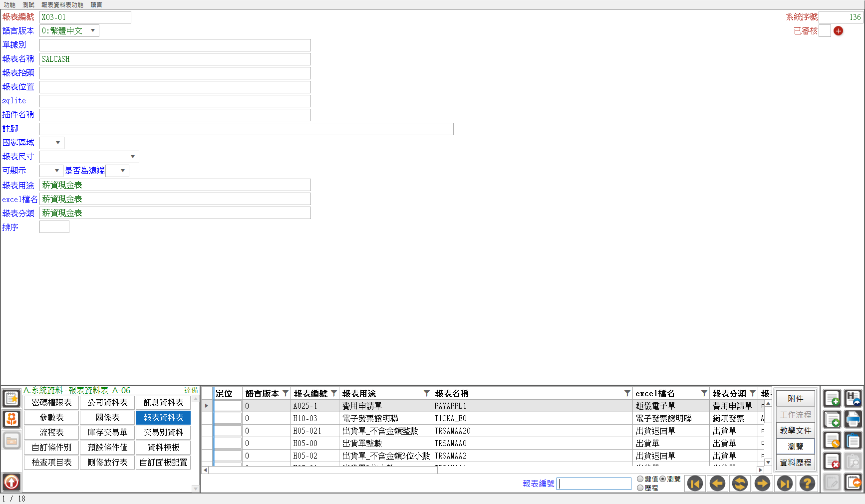Screen dimensions: 865x504
Task: Click the export notepad orange arrow icon
Action: tap(854, 483)
